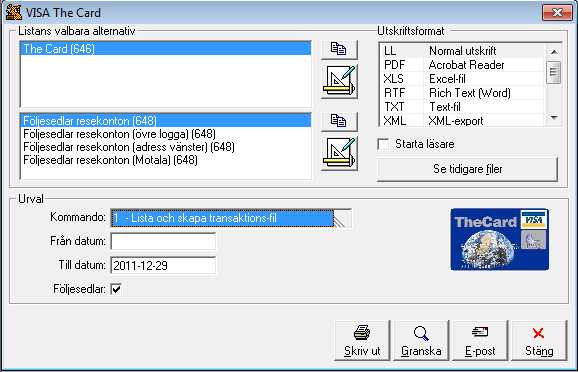578x372 pixels.
Task: Click the TheCard VISA card image
Action: tap(499, 239)
